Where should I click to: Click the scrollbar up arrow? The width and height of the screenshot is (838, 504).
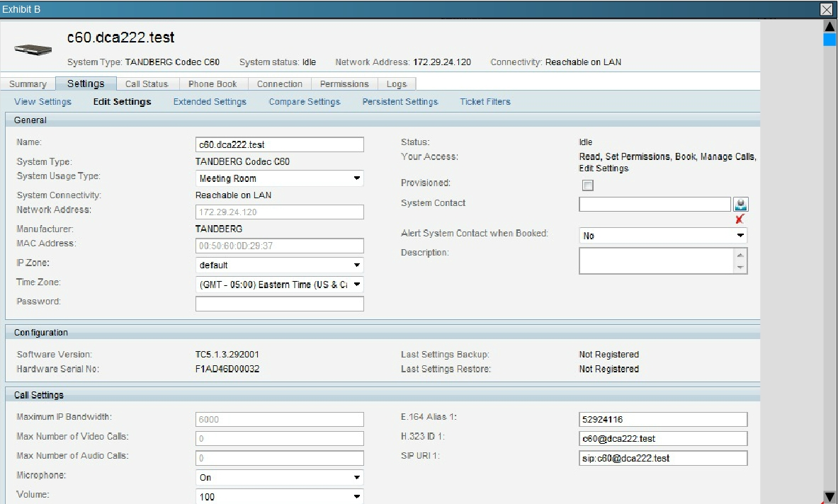pyautogui.click(x=829, y=25)
